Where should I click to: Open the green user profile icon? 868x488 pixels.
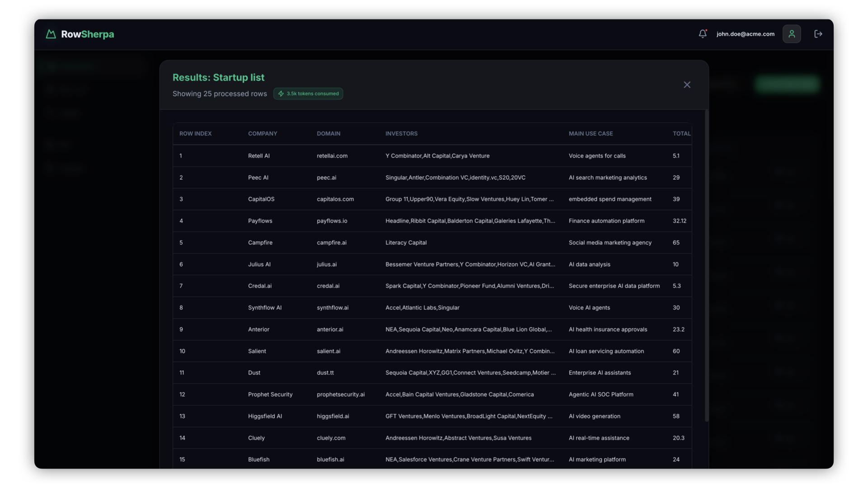pyautogui.click(x=791, y=33)
